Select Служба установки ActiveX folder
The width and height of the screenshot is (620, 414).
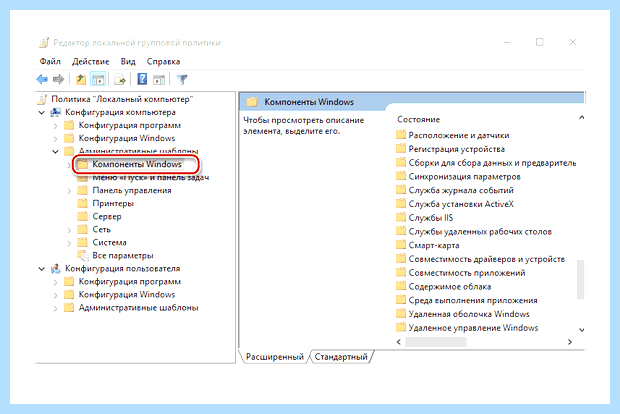click(461, 204)
